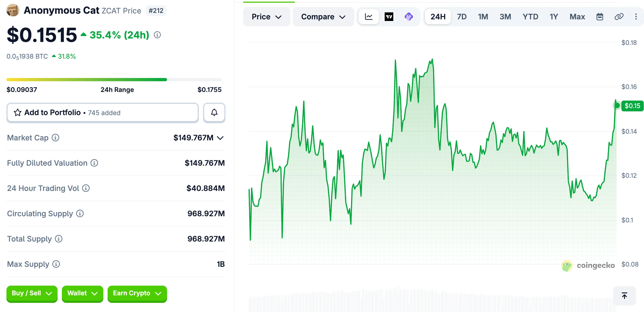Click the Add to Portfolio button
This screenshot has width=644, height=312.
click(x=102, y=113)
